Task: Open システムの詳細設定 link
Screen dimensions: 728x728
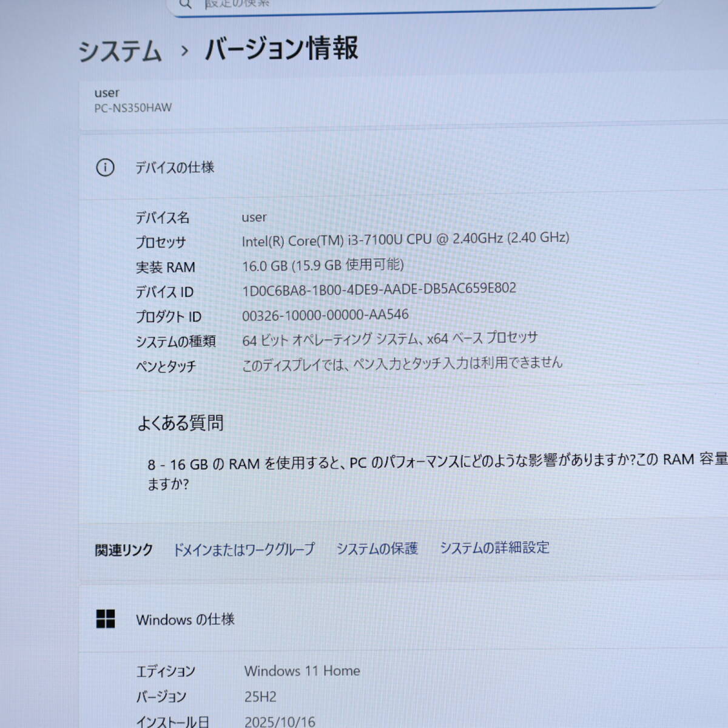Action: 494,547
